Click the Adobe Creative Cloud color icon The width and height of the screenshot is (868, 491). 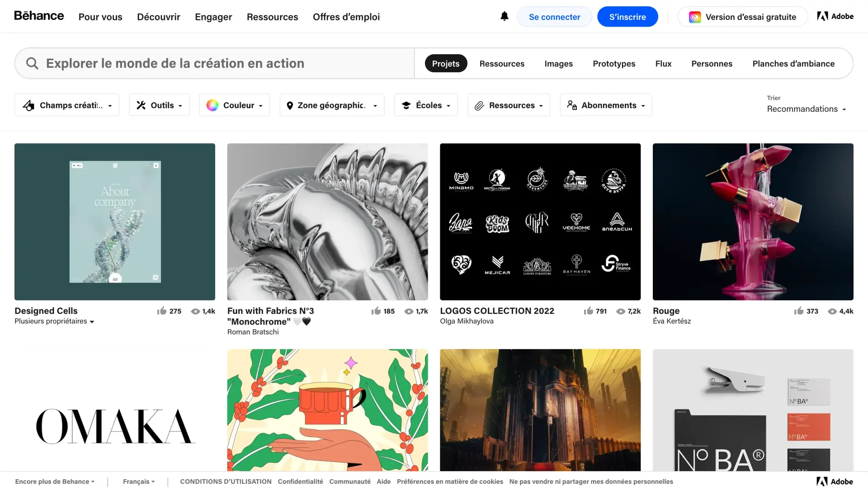[693, 16]
